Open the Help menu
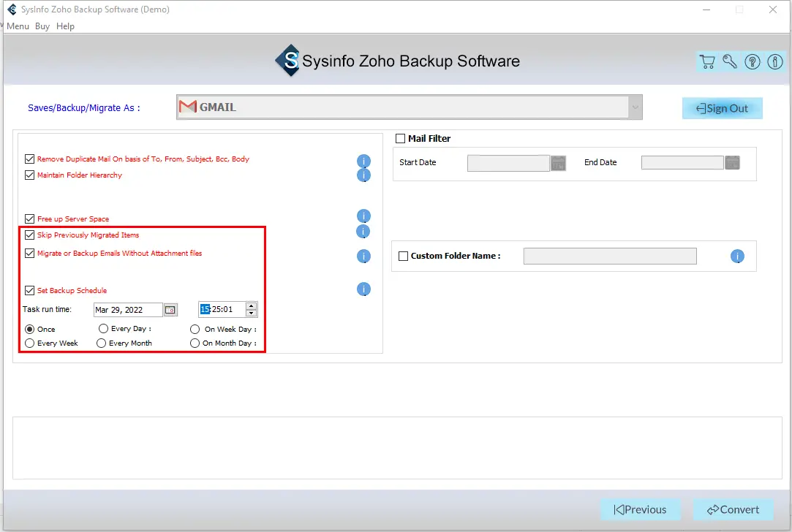 [65, 26]
